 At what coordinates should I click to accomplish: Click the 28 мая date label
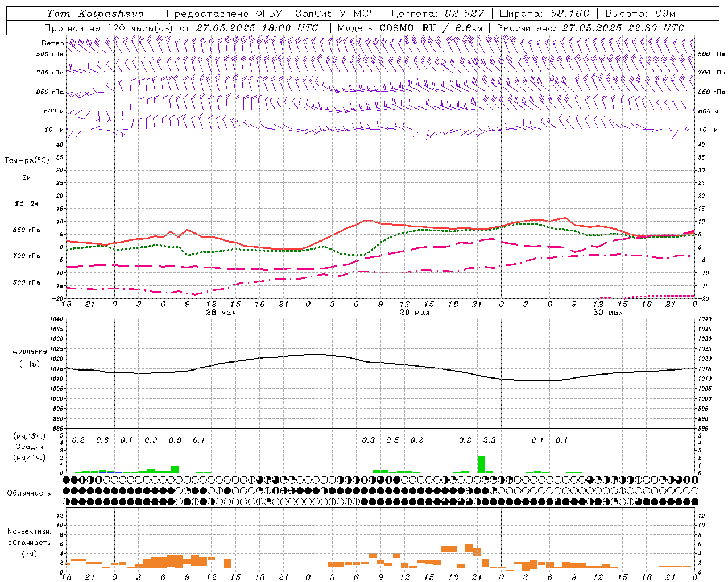pos(221,313)
